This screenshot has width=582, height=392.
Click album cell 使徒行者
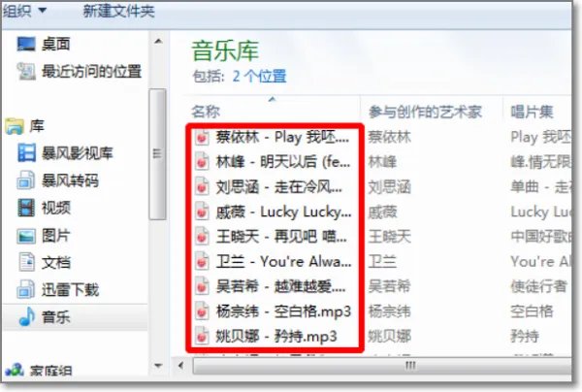click(539, 286)
